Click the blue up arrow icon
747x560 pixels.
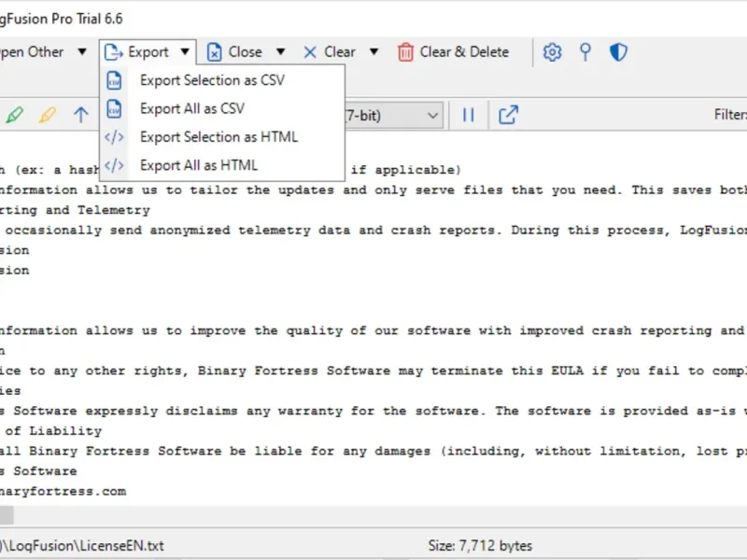80,115
